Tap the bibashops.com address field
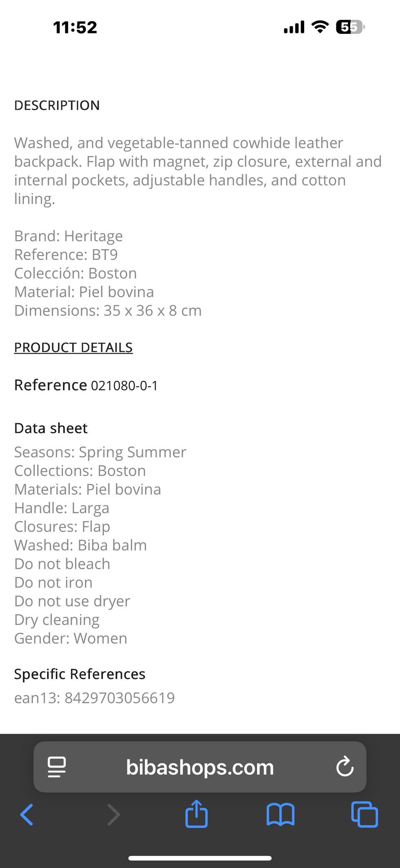This screenshot has width=400, height=868. pyautogui.click(x=200, y=767)
